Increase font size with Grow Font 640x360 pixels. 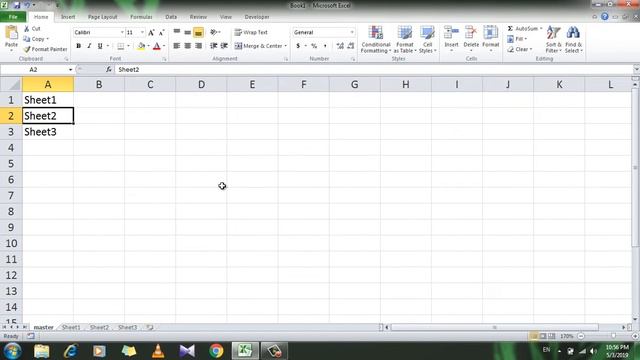point(151,32)
